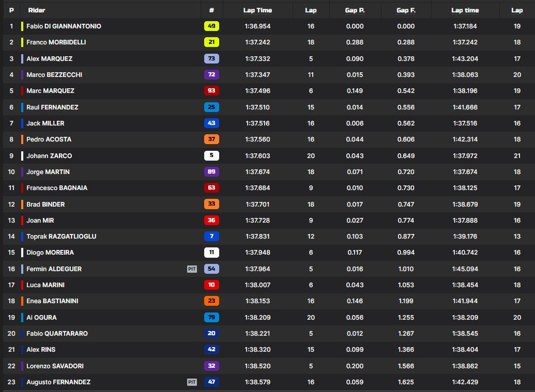The image size is (535, 392).
Task: Sort by the P position column header
Action: [x=11, y=10]
